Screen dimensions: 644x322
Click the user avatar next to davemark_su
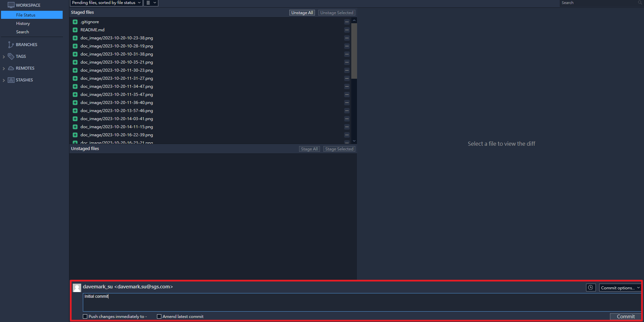pos(77,288)
